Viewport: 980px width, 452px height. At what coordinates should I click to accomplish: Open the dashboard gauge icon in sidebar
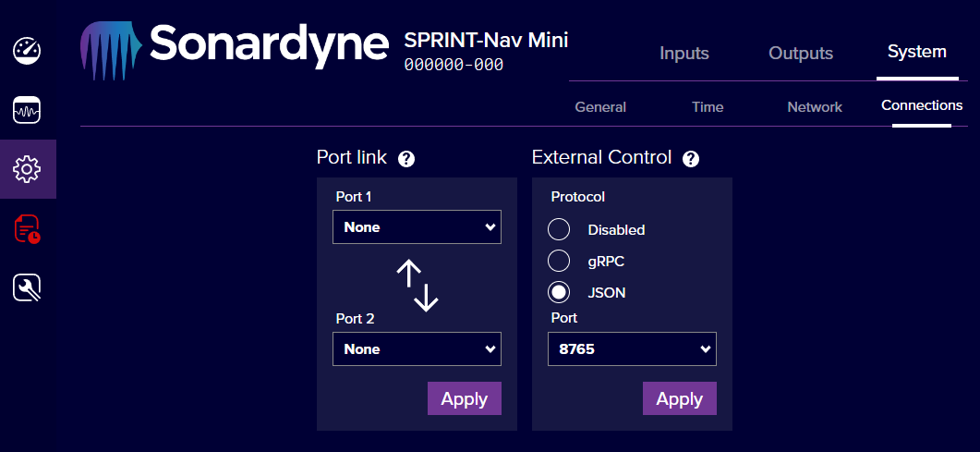[x=27, y=51]
